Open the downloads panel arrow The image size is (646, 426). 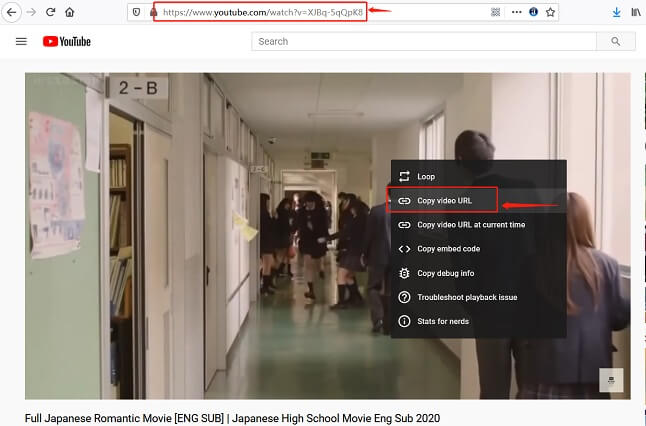pyautogui.click(x=616, y=12)
